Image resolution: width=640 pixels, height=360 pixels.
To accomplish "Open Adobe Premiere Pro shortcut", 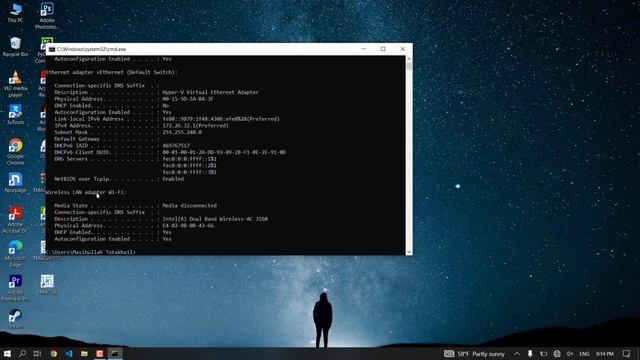I will point(15,288).
